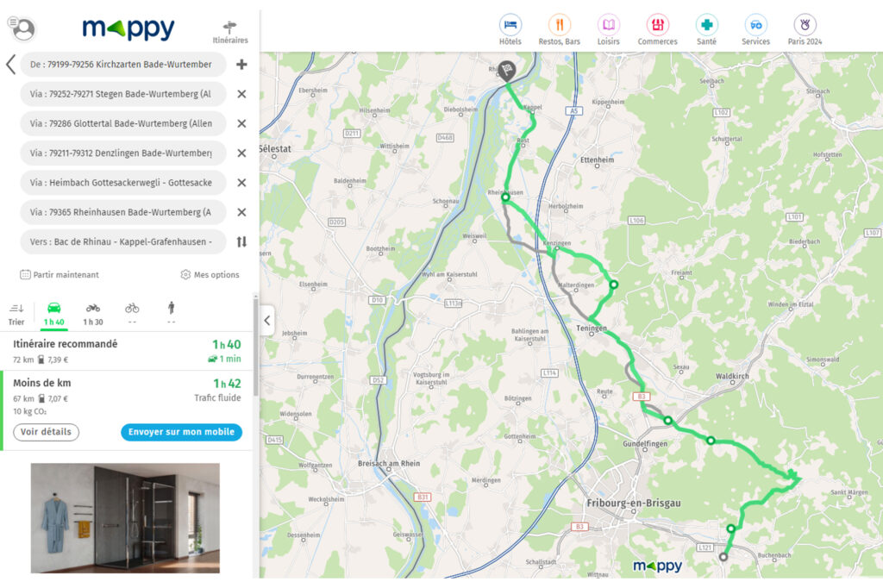Image resolution: width=883 pixels, height=588 pixels.
Task: Select the car travel mode tab
Action: pos(54,315)
